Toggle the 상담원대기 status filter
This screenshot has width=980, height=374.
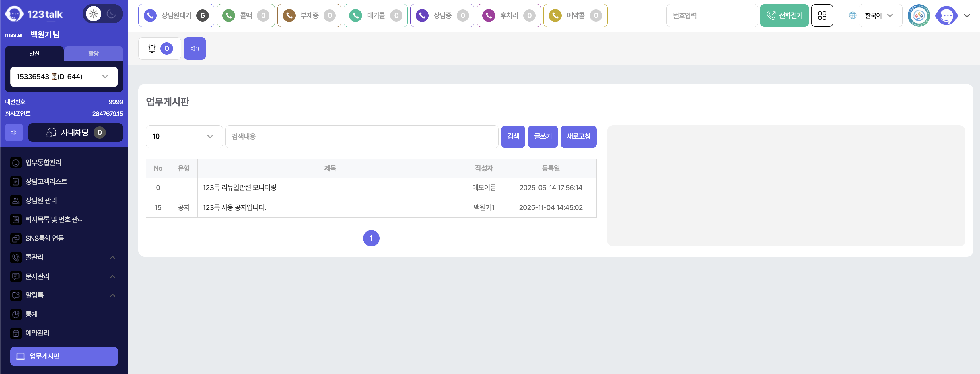click(176, 16)
